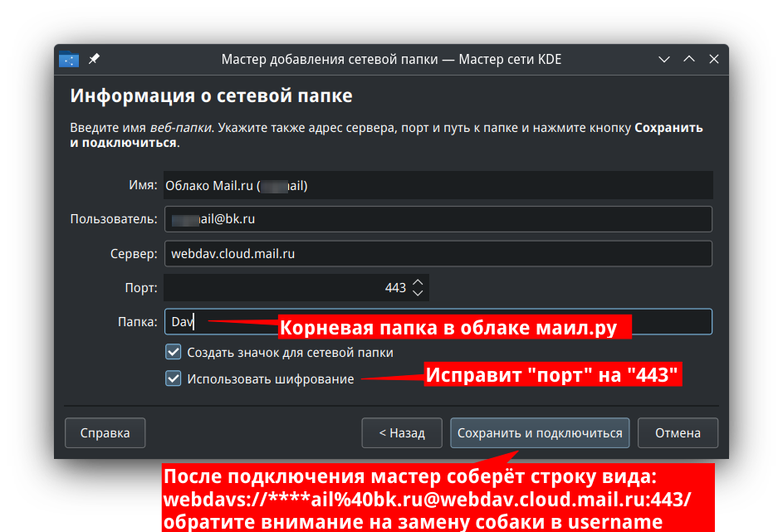Screen dimensions: 783x532
Task: Toggle the use encryption checkbox
Action: [174, 378]
